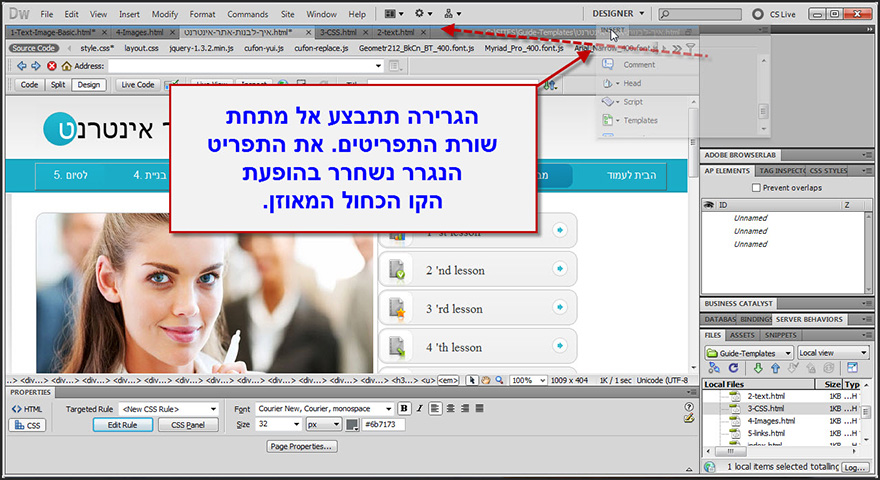Viewport: 880px width, 480px height.
Task: Toggle the Align left button in Properties
Action: [435, 409]
